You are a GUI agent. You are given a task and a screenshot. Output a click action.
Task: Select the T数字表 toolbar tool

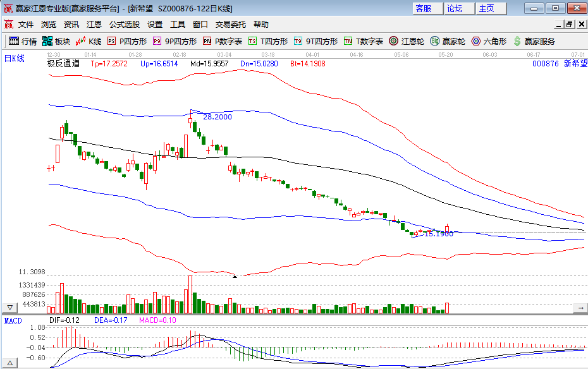click(x=364, y=41)
